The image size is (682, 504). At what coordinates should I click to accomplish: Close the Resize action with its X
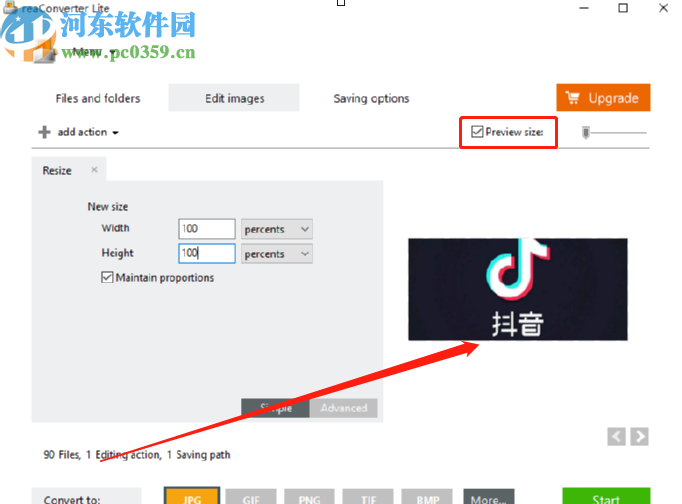click(94, 170)
